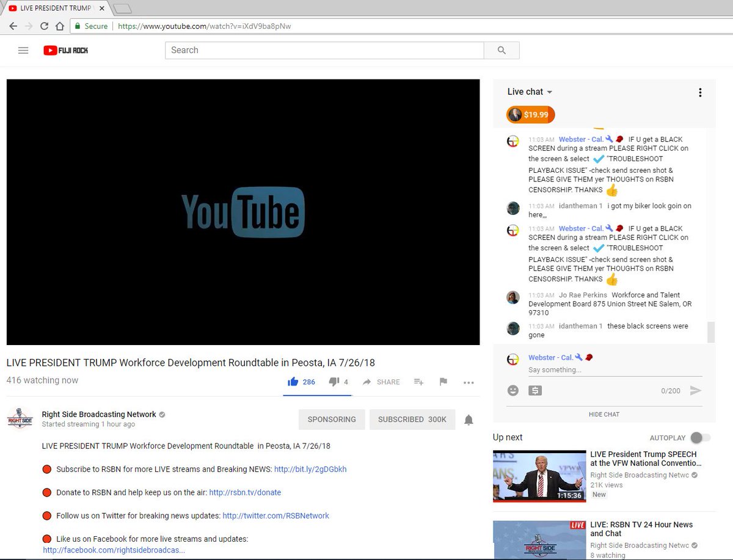Open more actions below the video
This screenshot has height=560, width=733.
point(469,382)
